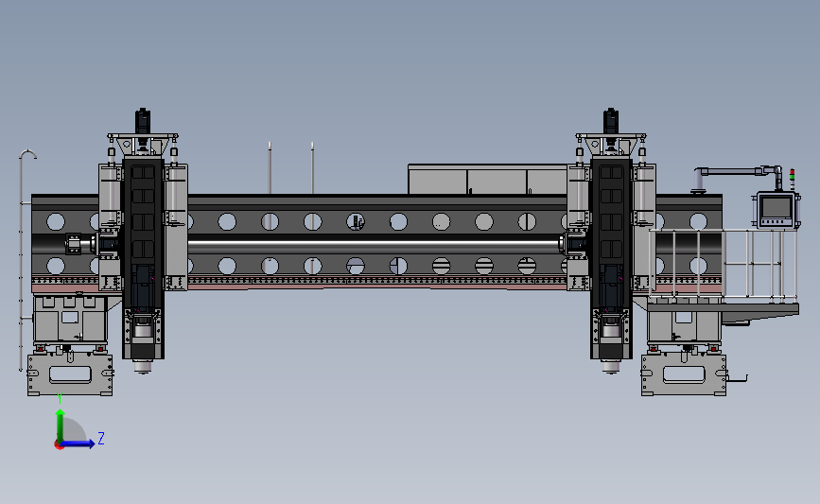The image size is (820, 504).
Task: Select the gray cabinet on top of the beam
Action: [487, 180]
